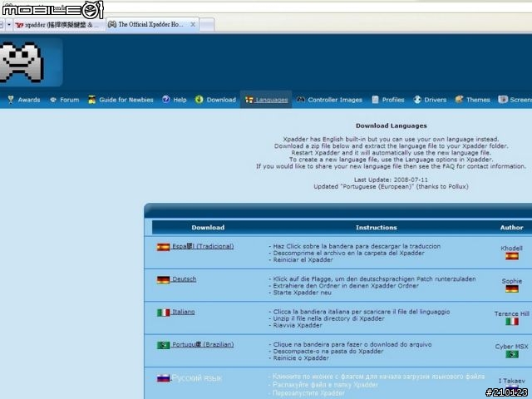Download Español (Tradicional) language file
The image size is (532, 399).
click(203, 246)
